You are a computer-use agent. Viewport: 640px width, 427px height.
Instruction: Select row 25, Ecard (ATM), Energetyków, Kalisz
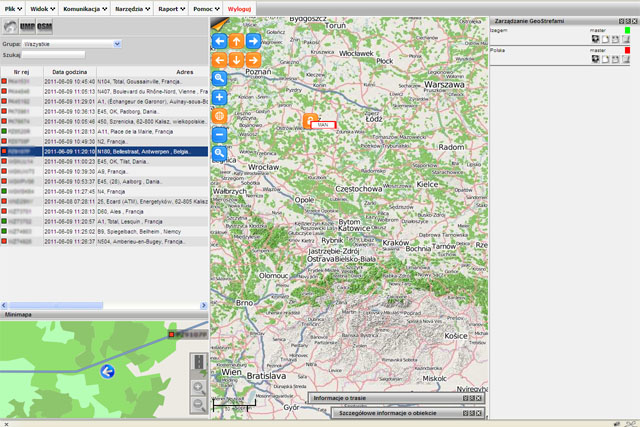[104, 202]
